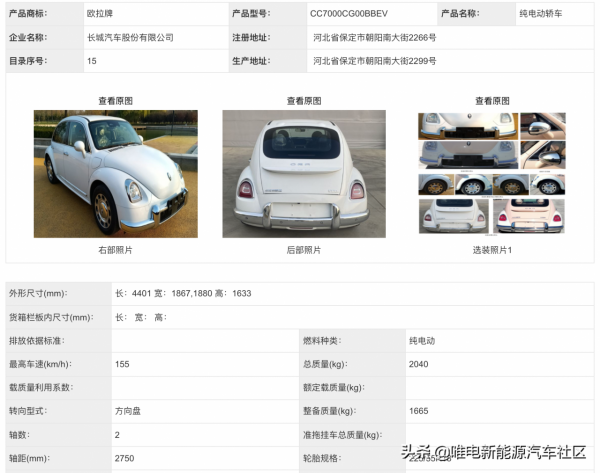The height and width of the screenshot is (473, 600).
Task: Open the right-side car photo thumbnail
Action: tap(116, 174)
